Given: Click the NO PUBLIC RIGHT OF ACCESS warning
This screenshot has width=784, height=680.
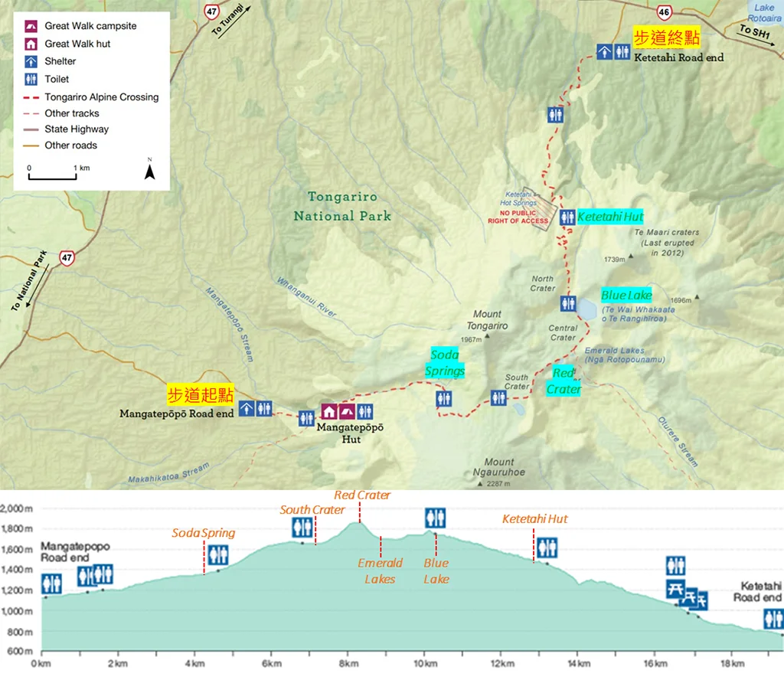Looking at the screenshot, I should (518, 217).
